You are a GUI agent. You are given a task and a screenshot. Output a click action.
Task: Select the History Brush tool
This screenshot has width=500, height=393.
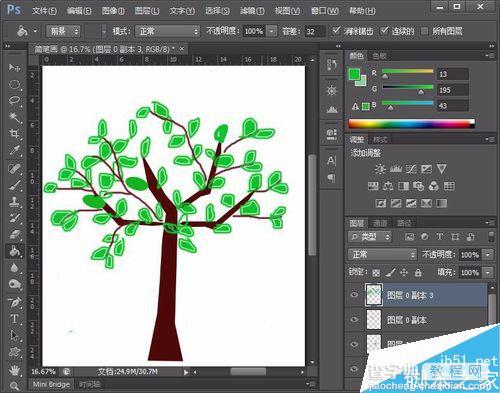(14, 218)
